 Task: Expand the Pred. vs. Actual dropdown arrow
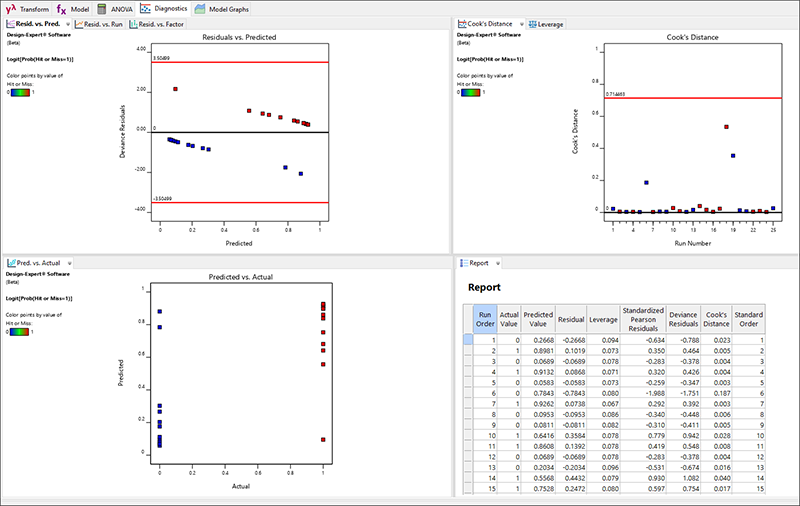[68, 263]
